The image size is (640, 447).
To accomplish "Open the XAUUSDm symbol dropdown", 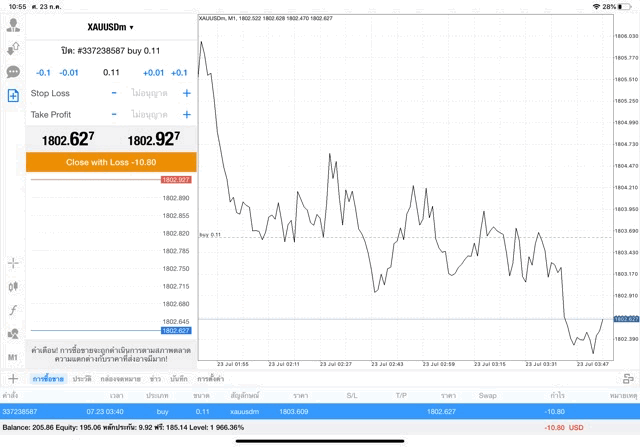I will pyautogui.click(x=110, y=27).
